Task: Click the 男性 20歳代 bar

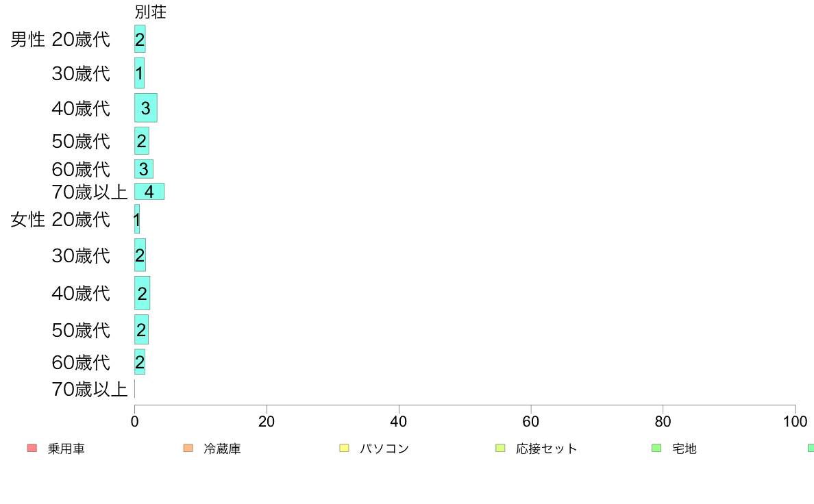Action: coord(140,39)
